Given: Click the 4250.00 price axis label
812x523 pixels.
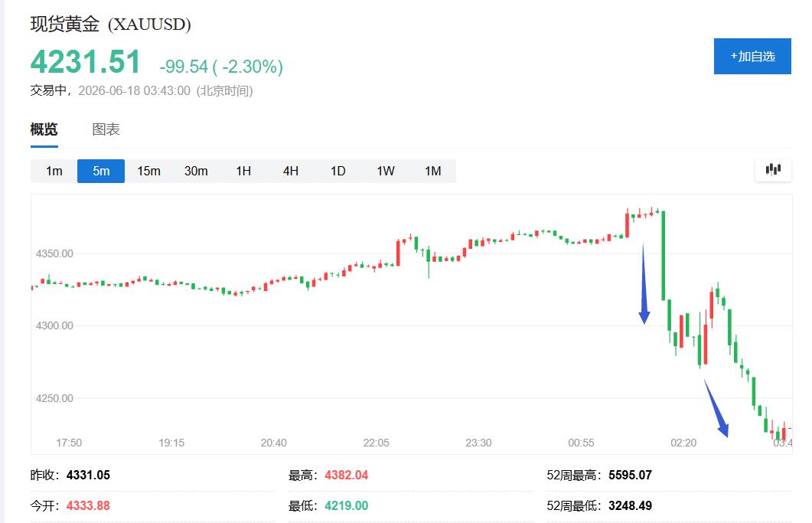Looking at the screenshot, I should pos(54,398).
